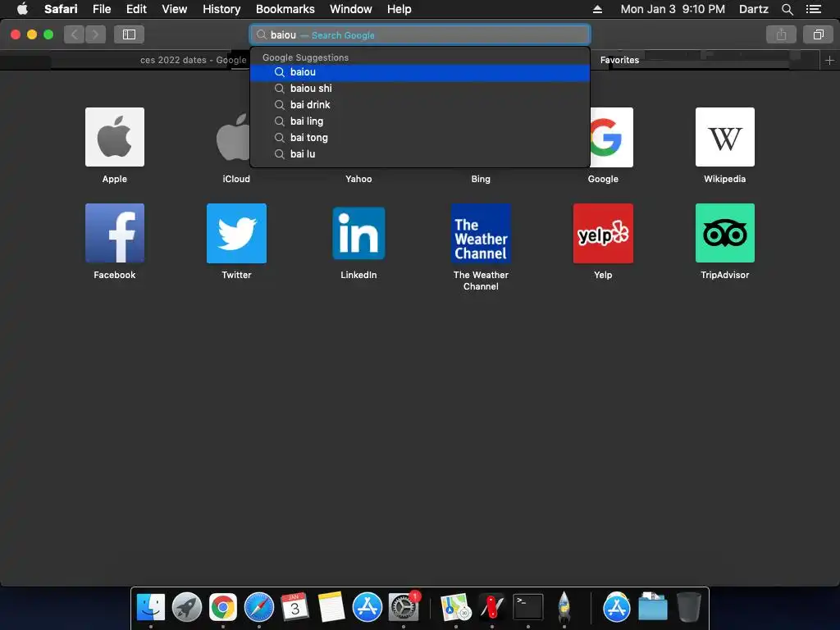Click the Share button in toolbar
The image size is (840, 630).
point(781,34)
